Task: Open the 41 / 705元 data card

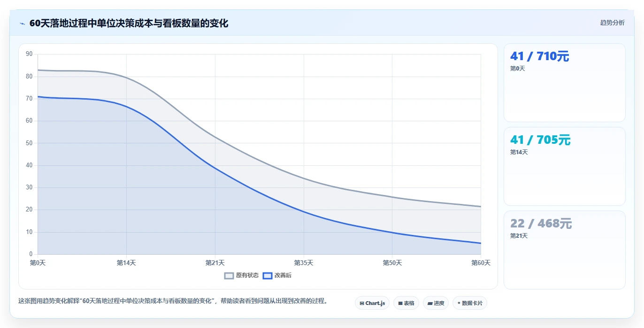Action: click(565, 166)
